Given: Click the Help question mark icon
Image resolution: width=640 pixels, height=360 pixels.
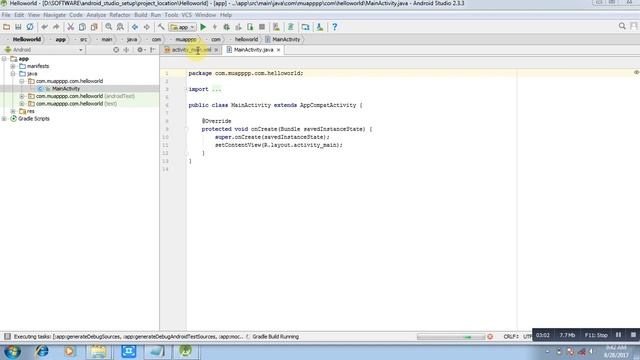Looking at the screenshot, I should click(334, 27).
